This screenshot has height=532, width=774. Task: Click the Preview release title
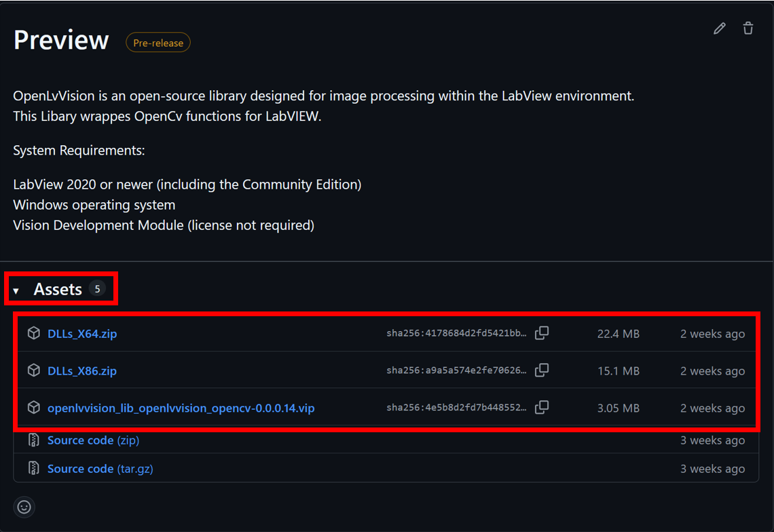(x=61, y=41)
